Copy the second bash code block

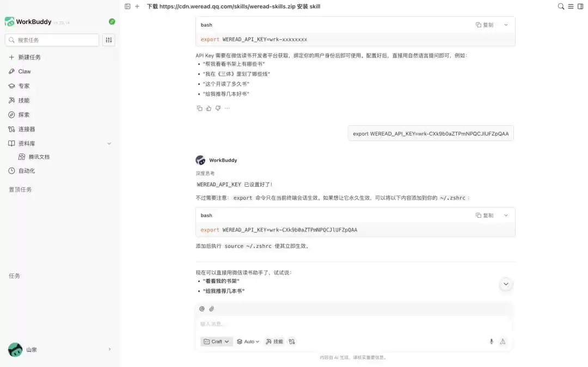tap(485, 216)
